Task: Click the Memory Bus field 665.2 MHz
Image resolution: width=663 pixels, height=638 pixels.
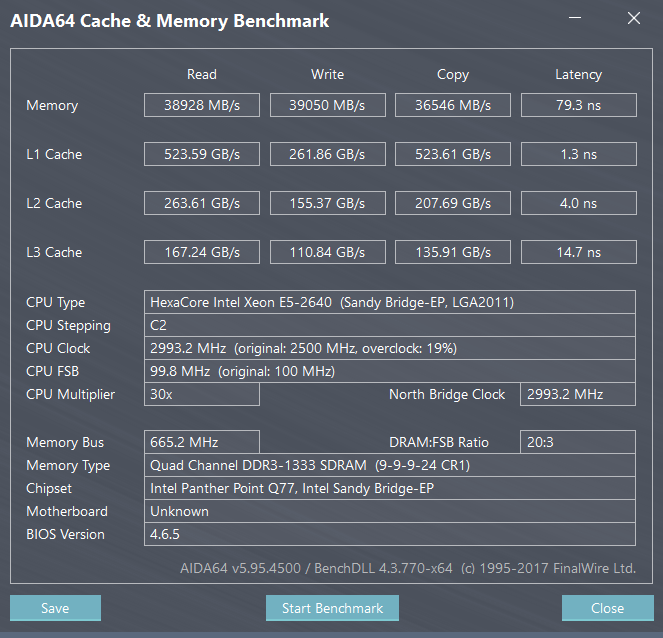Action: point(202,442)
